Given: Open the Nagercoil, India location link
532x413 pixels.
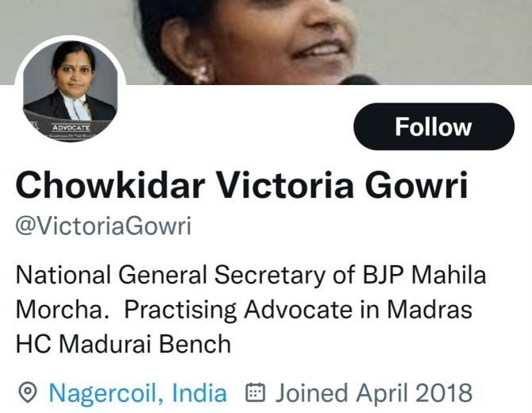Looking at the screenshot, I should (x=137, y=393).
